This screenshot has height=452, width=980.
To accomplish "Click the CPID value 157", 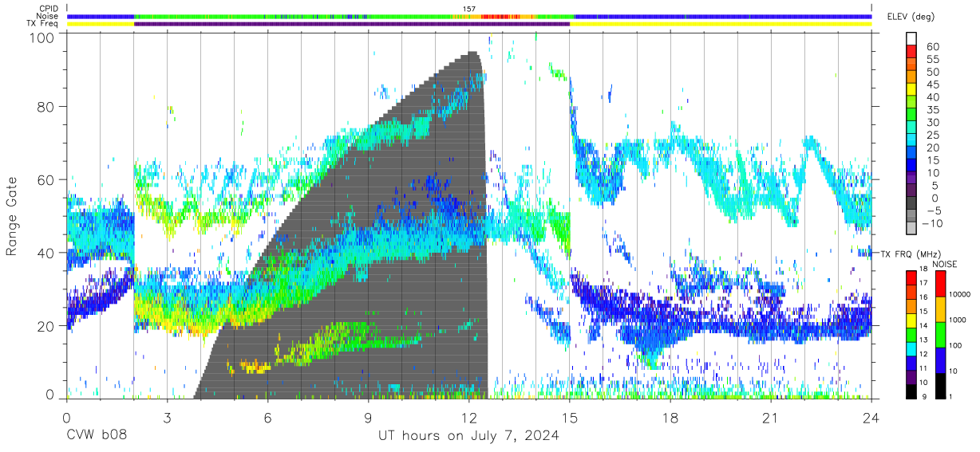I will (469, 9).
